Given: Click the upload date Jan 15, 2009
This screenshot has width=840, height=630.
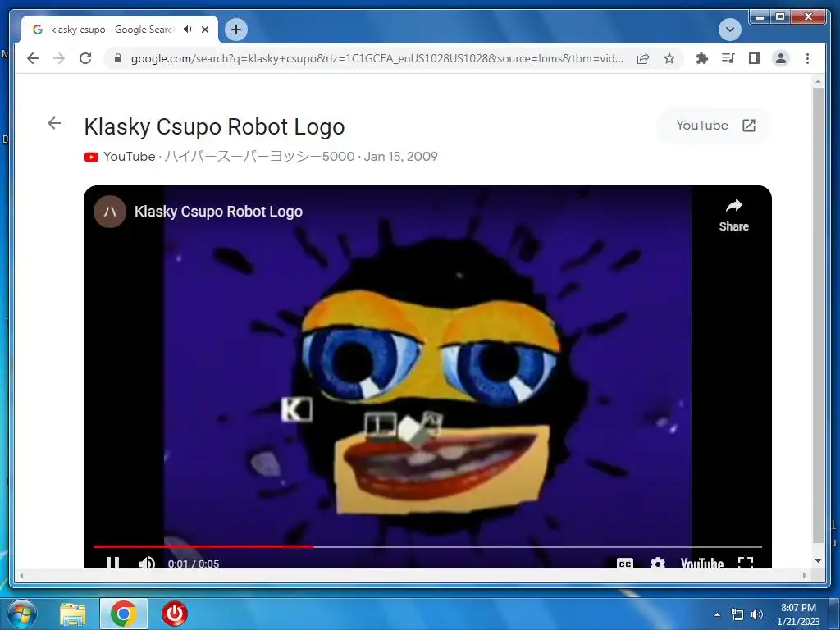Looking at the screenshot, I should click(400, 157).
